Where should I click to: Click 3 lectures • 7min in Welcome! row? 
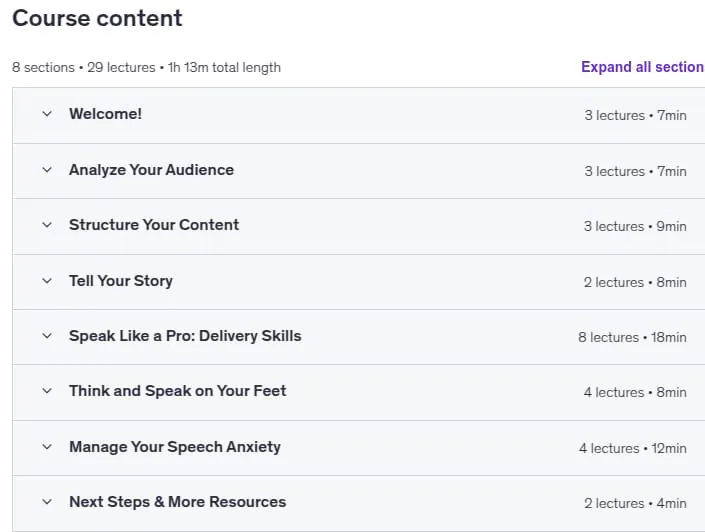(635, 115)
